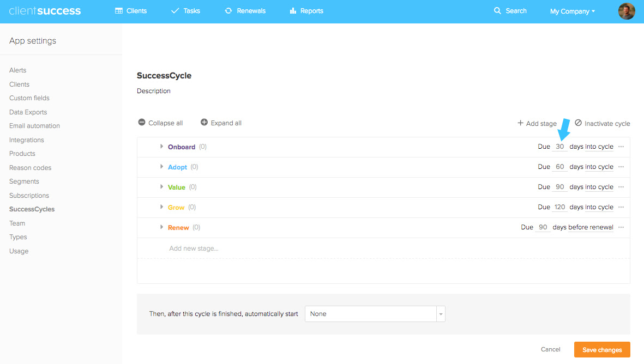Image resolution: width=644 pixels, height=364 pixels.
Task: Expand the Grow stage triangle
Action: tap(161, 207)
